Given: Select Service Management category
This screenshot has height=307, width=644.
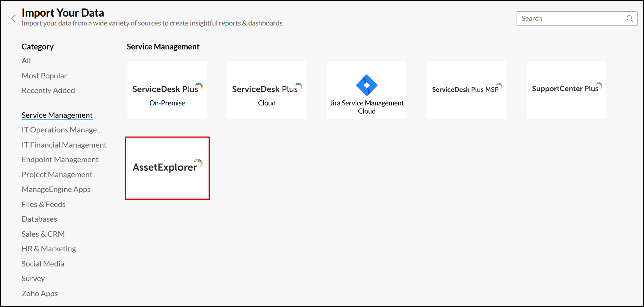Looking at the screenshot, I should click(x=57, y=115).
